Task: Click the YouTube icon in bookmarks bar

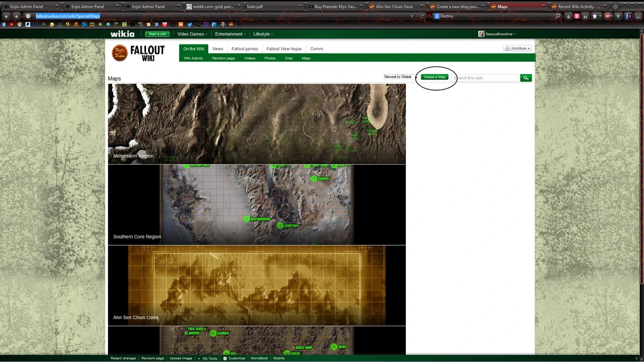Action: pos(12,24)
